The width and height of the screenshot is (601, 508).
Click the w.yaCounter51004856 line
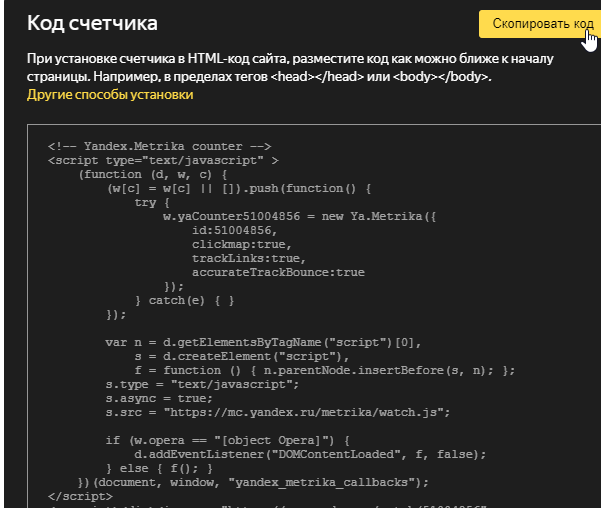[299, 217]
